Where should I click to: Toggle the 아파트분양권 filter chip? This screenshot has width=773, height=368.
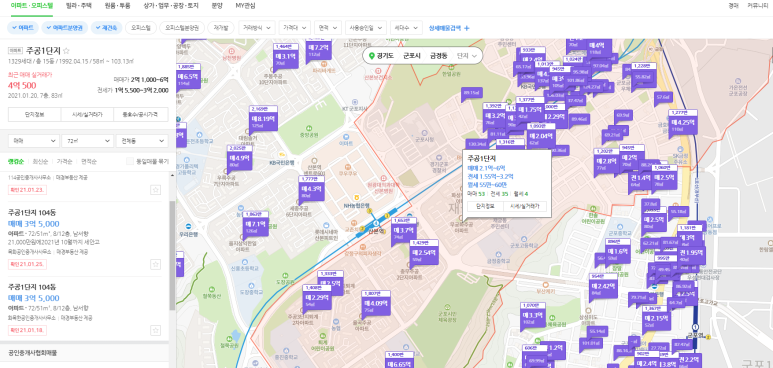(65, 28)
